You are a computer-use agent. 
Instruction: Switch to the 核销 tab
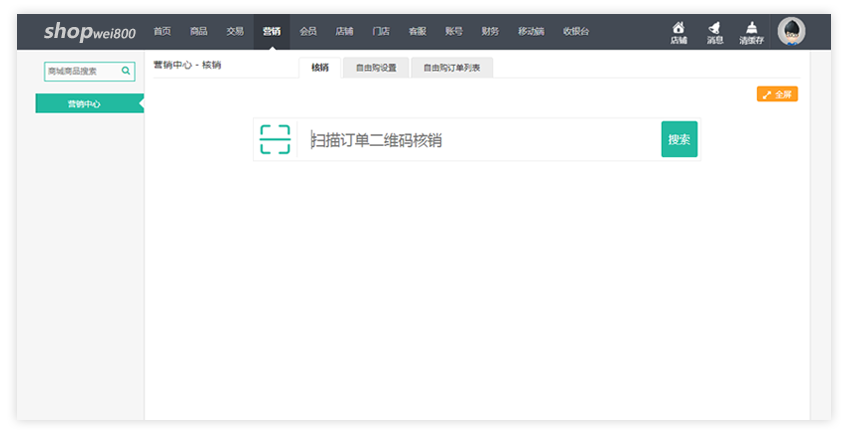[x=320, y=67]
